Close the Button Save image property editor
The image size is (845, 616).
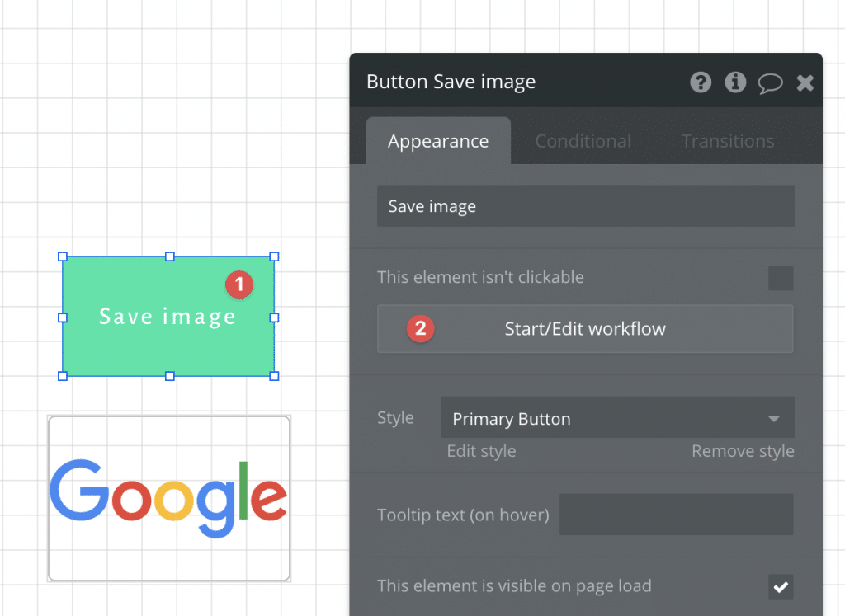point(805,82)
